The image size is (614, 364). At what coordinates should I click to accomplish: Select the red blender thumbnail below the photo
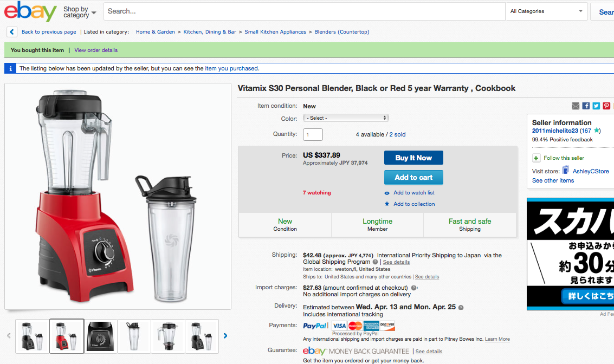point(66,336)
